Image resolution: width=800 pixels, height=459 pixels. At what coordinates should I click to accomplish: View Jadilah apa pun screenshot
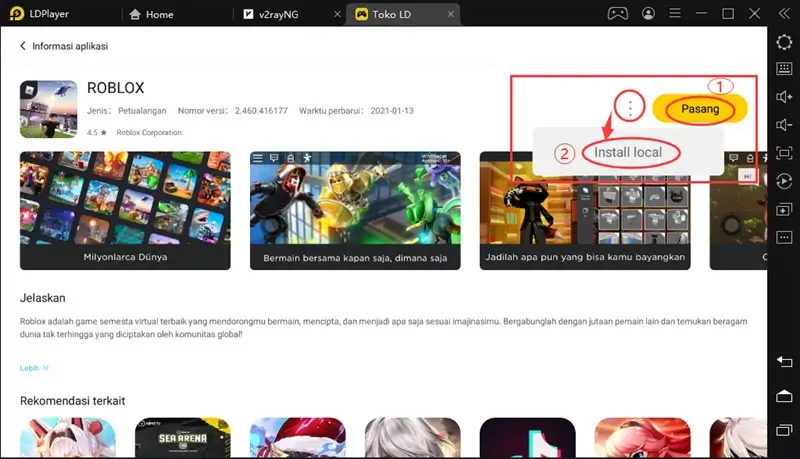[585, 210]
